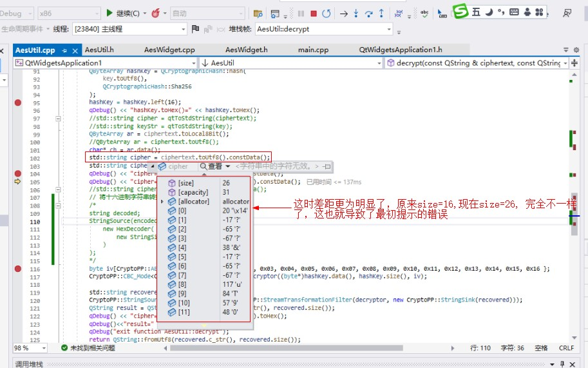
Task: Switch to the AesUtil.h tab
Action: tap(99, 50)
